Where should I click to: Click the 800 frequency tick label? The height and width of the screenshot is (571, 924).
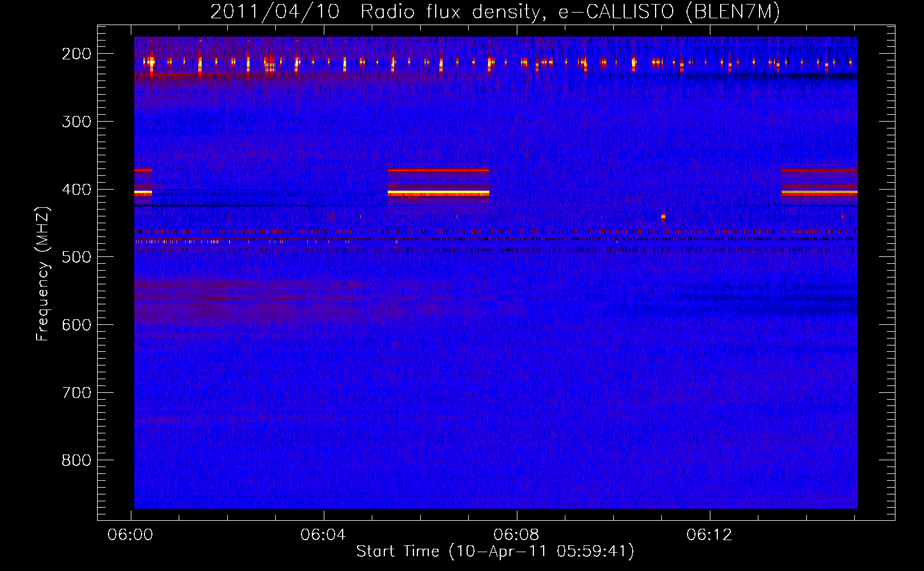pyautogui.click(x=76, y=460)
